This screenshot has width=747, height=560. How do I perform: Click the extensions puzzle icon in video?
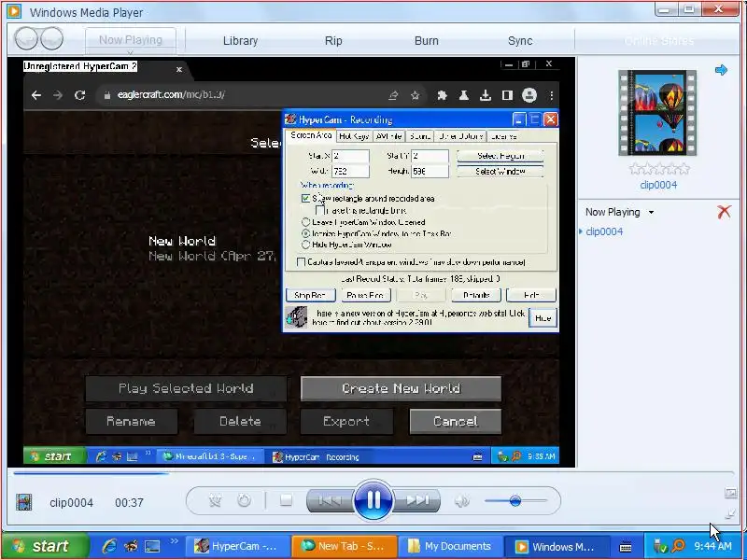pyautogui.click(x=442, y=95)
